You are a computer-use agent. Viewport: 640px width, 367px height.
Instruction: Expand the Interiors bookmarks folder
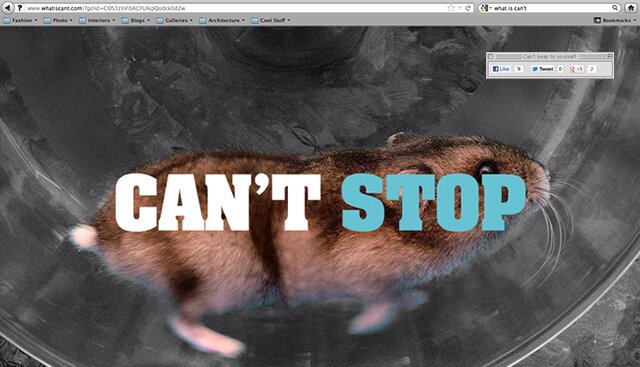coord(97,20)
